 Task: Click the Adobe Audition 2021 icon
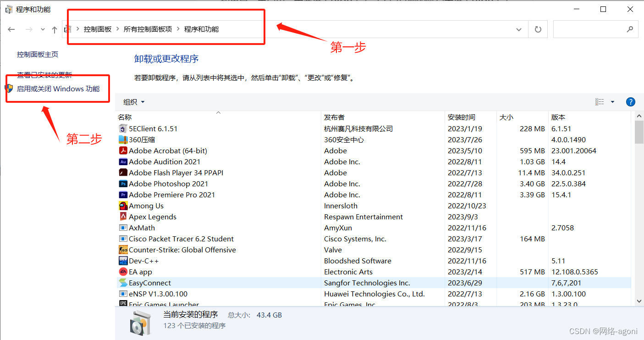[x=123, y=162]
